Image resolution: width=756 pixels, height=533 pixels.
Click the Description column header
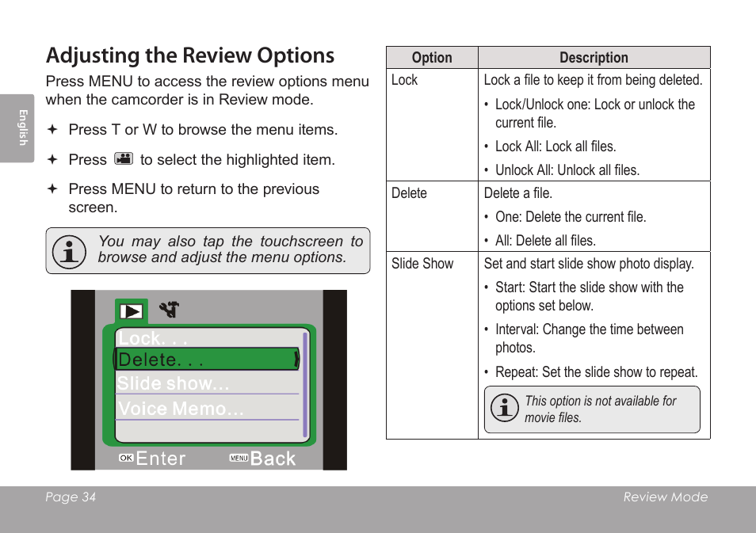(x=594, y=57)
